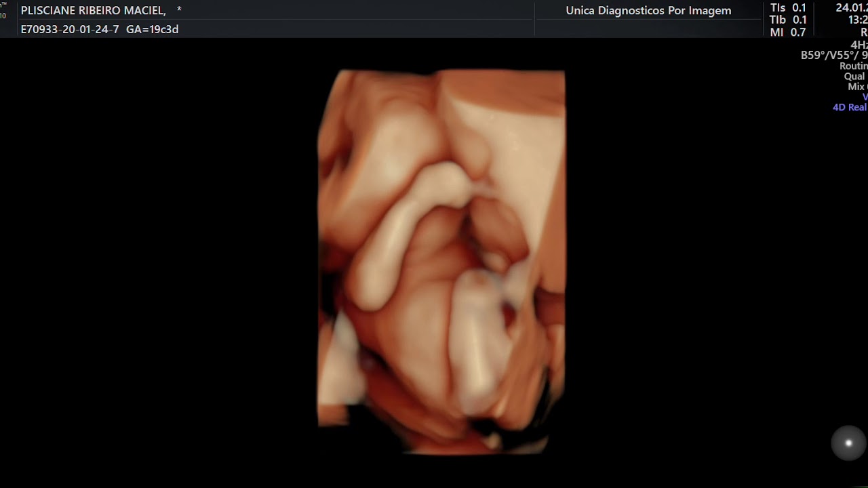The width and height of the screenshot is (868, 488).
Task: Click the 3D fetal rendered ultrasound image
Action: tap(441, 261)
